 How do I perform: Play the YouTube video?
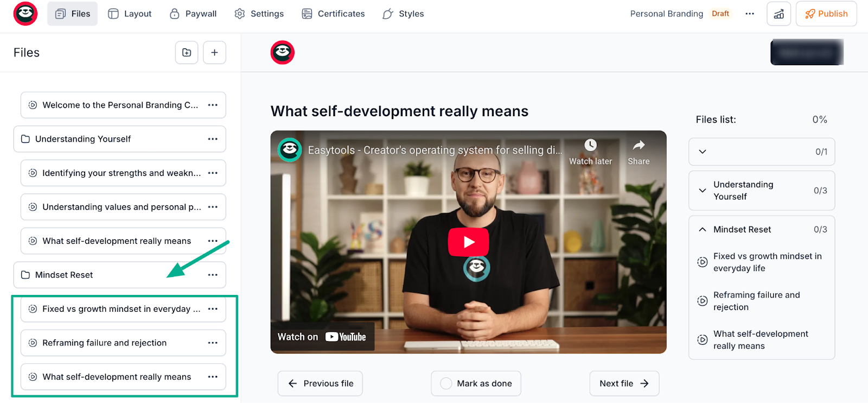pyautogui.click(x=468, y=242)
